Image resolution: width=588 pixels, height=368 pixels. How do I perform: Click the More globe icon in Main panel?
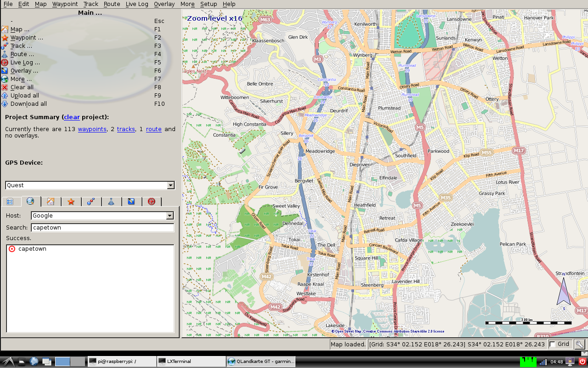point(5,79)
